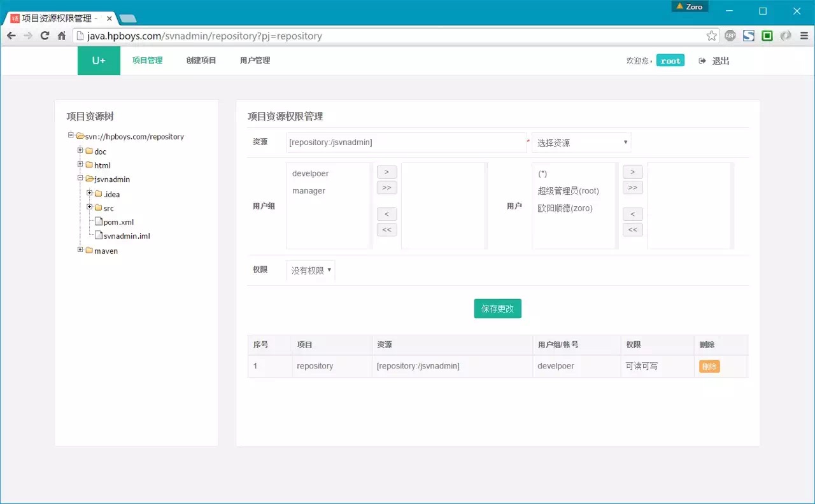Image resolution: width=815 pixels, height=504 pixels.
Task: Click the Zoro profile badge
Action: pyautogui.click(x=690, y=6)
